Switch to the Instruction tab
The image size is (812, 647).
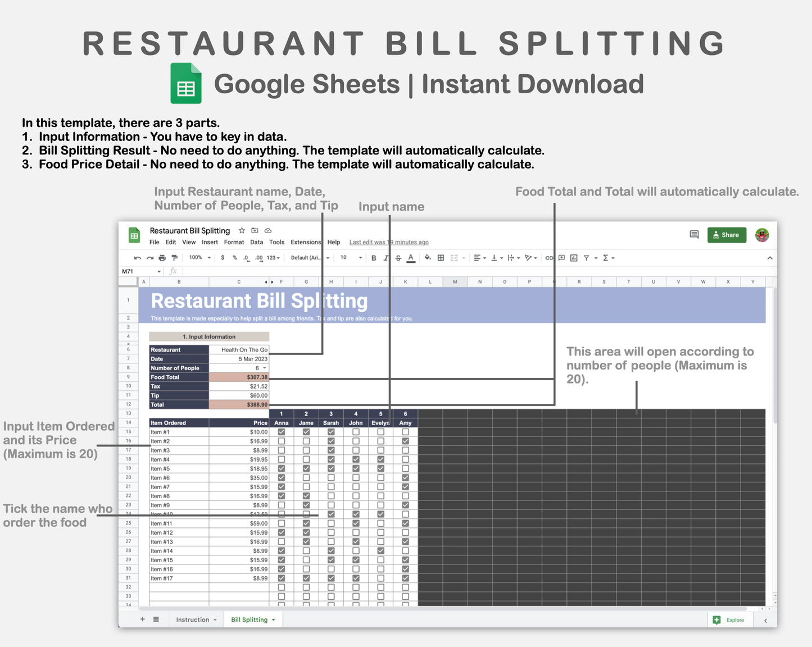192,619
